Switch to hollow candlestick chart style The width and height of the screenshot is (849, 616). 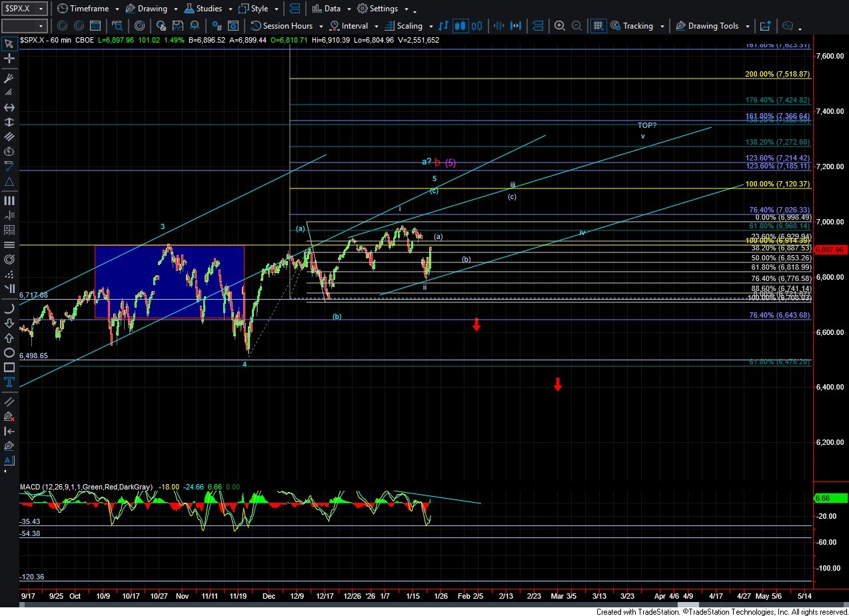point(476,26)
